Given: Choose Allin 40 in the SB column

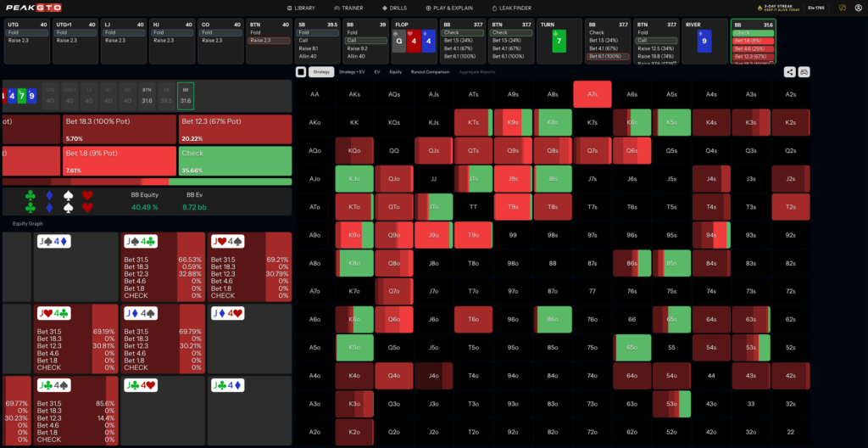Looking at the screenshot, I should 318,56.
